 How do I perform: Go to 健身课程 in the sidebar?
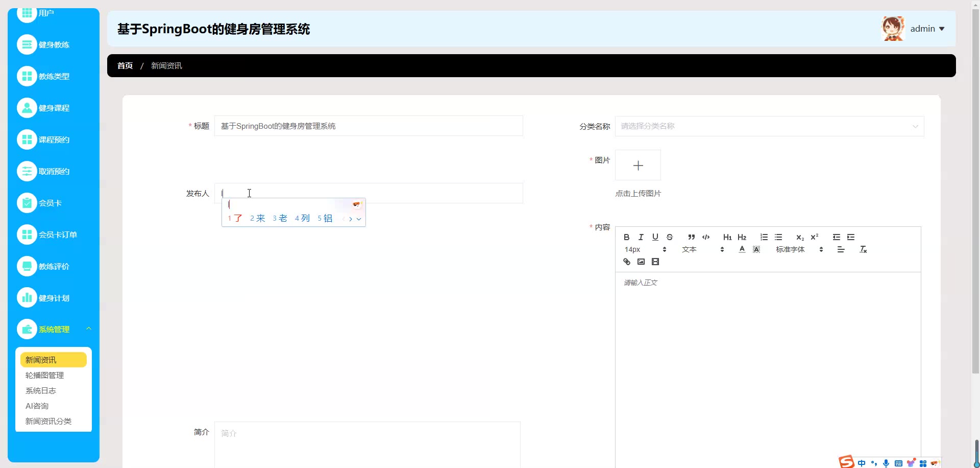click(x=54, y=108)
